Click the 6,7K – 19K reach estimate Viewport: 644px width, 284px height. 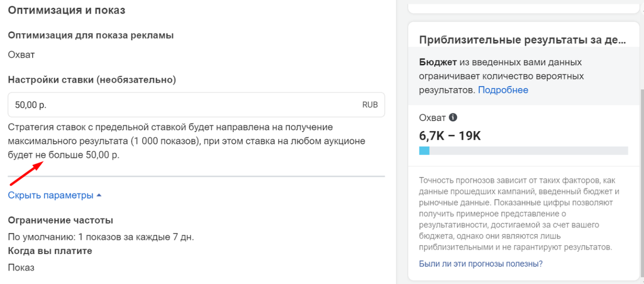coord(450,136)
